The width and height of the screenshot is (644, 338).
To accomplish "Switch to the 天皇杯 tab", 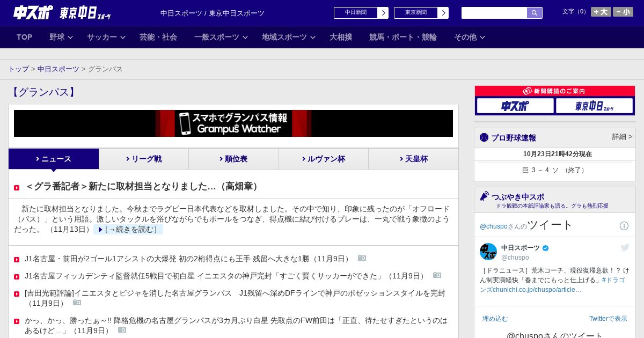I will tap(413, 159).
